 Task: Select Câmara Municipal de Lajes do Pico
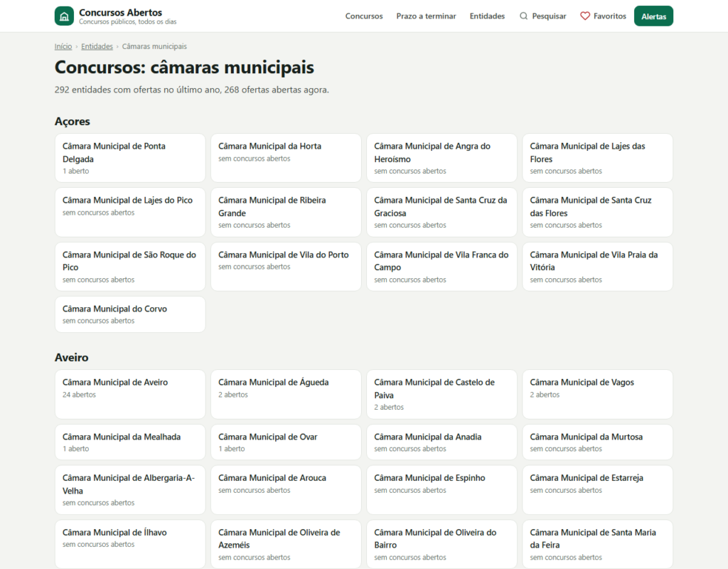[130, 212]
